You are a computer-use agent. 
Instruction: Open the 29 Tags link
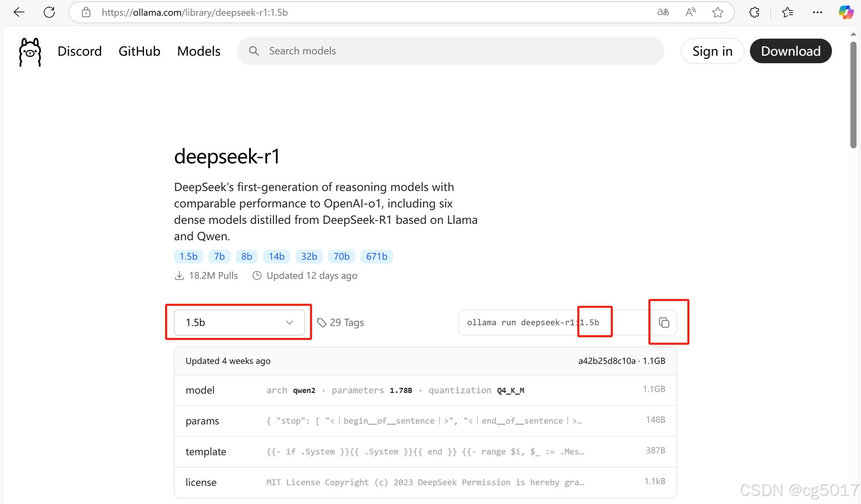(x=340, y=323)
